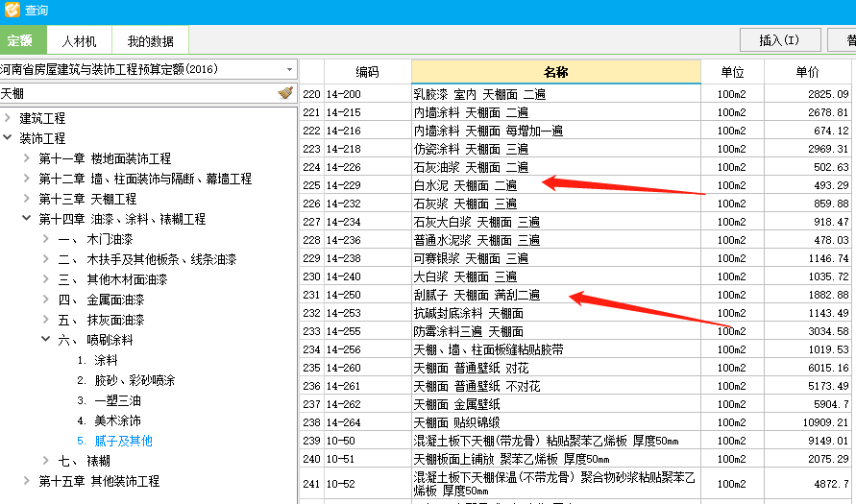Image resolution: width=856 pixels, height=504 pixels.
Task: Click price cell 2825.09
Action: point(807,94)
